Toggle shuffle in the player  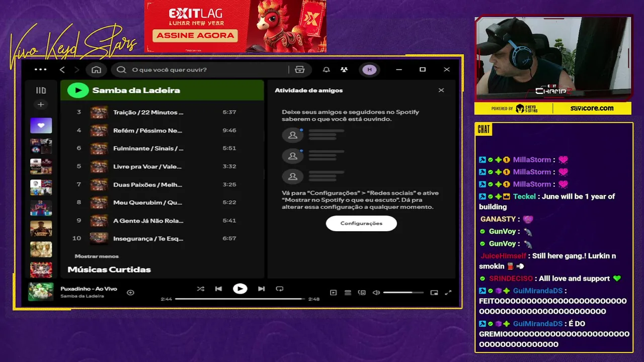pos(201,289)
